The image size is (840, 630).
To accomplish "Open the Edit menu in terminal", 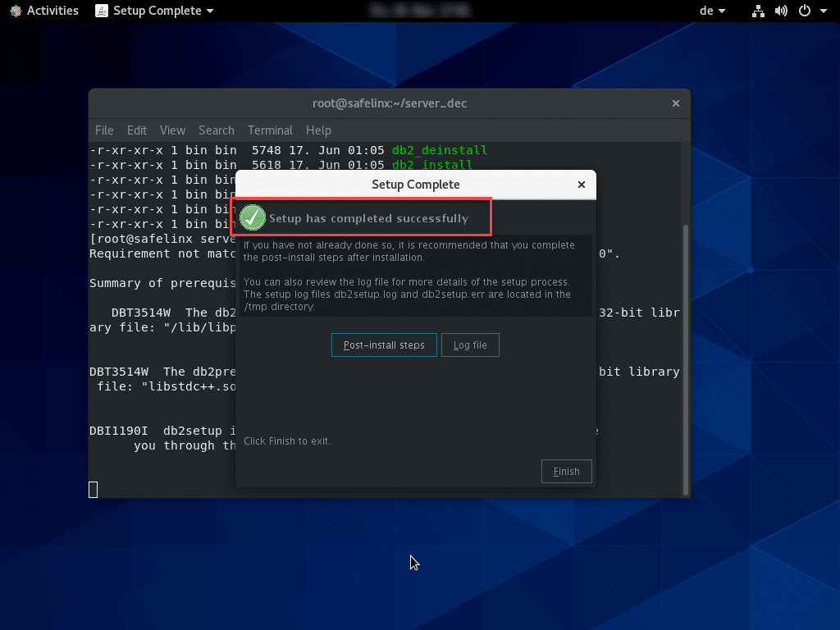I will coord(137,130).
